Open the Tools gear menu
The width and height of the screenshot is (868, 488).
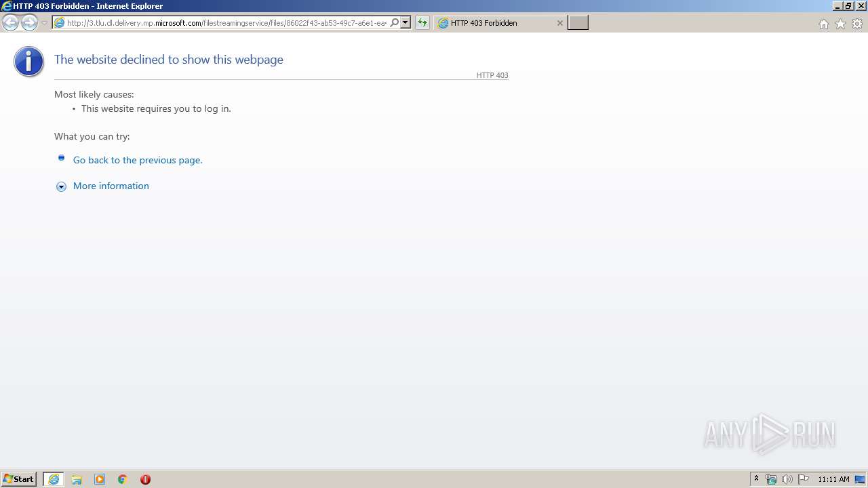(x=857, y=24)
